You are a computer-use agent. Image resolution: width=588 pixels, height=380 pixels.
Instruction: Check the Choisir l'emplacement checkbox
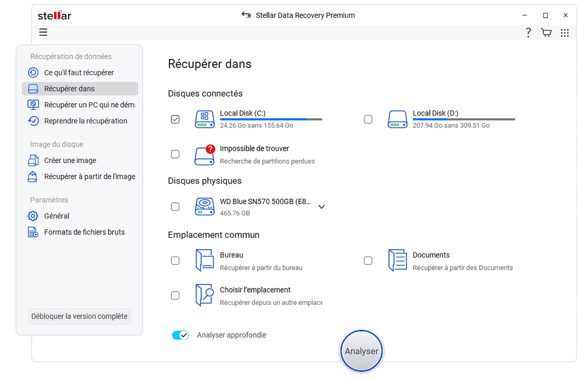click(175, 295)
